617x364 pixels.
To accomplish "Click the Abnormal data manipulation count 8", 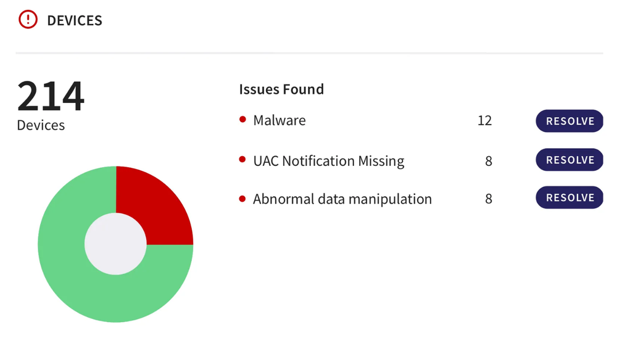I will pyautogui.click(x=488, y=199).
